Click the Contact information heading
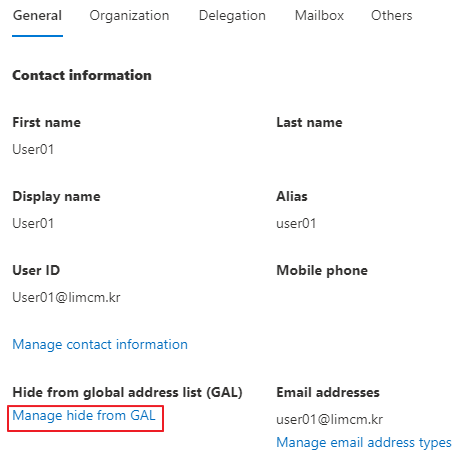The width and height of the screenshot is (468, 461). [82, 75]
